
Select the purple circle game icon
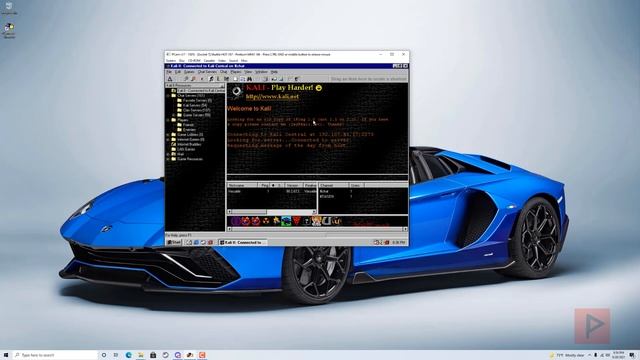[236, 221]
